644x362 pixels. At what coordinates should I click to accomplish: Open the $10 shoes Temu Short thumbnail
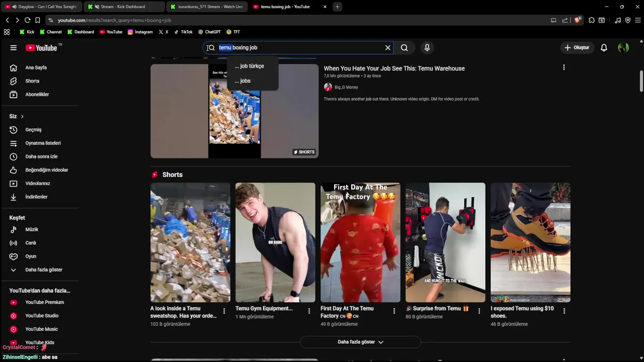pos(530,242)
